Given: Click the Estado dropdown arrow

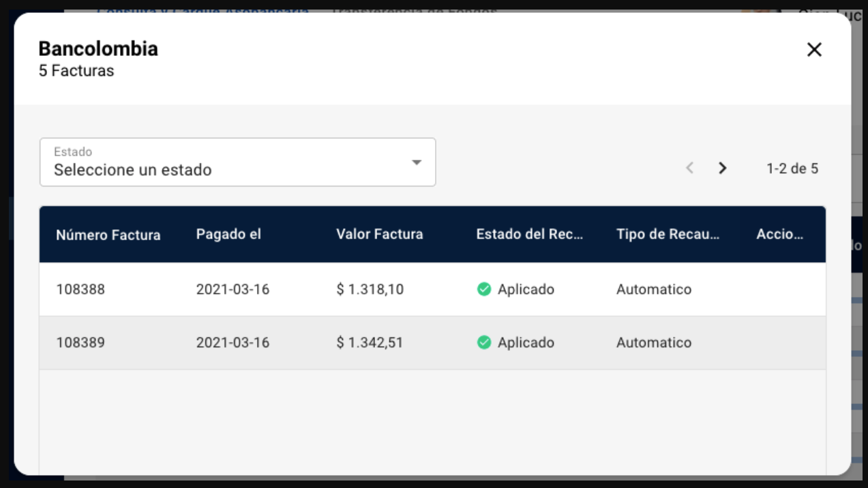Looking at the screenshot, I should 417,162.
